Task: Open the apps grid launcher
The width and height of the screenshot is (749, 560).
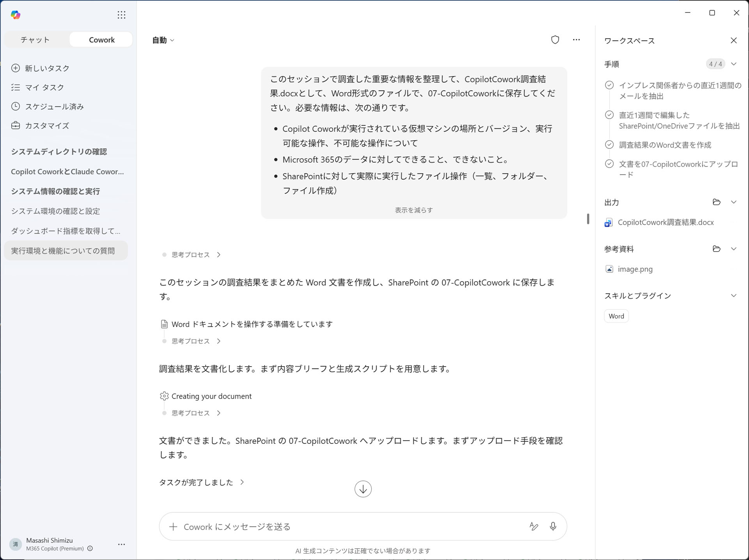Action: 121,15
